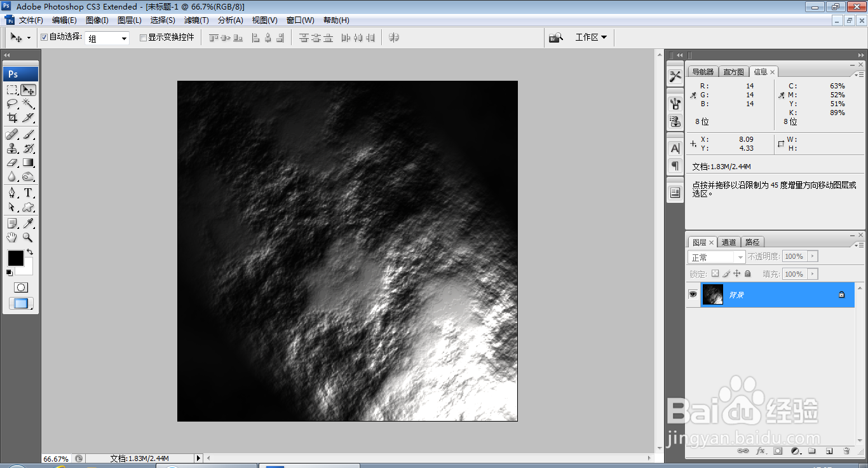Select the Notes tool
This screenshot has width=868, height=468.
click(12, 223)
